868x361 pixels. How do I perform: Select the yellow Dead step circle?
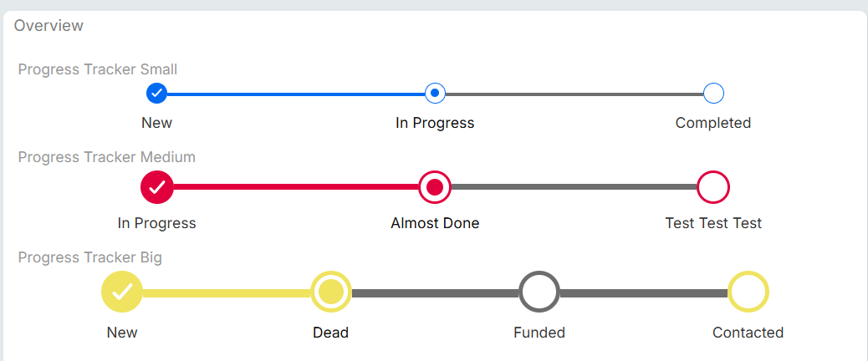[x=331, y=292]
